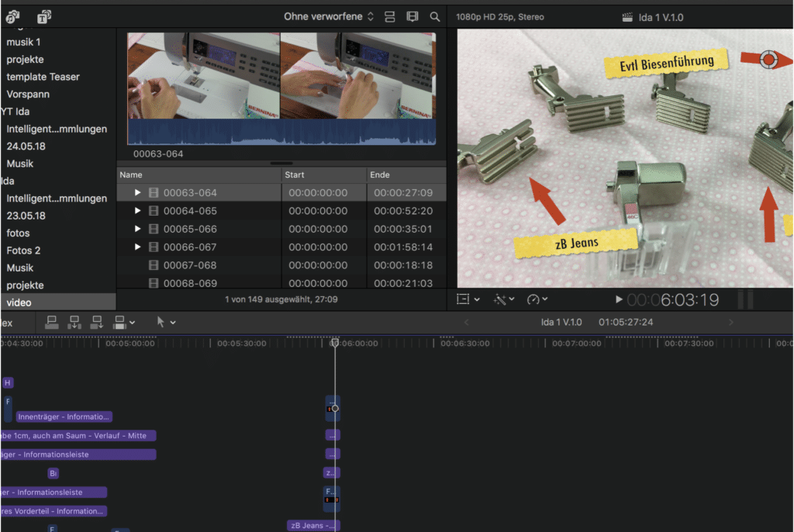794x532 pixels.
Task: Select the 'Vorspann' library item
Action: pos(30,94)
